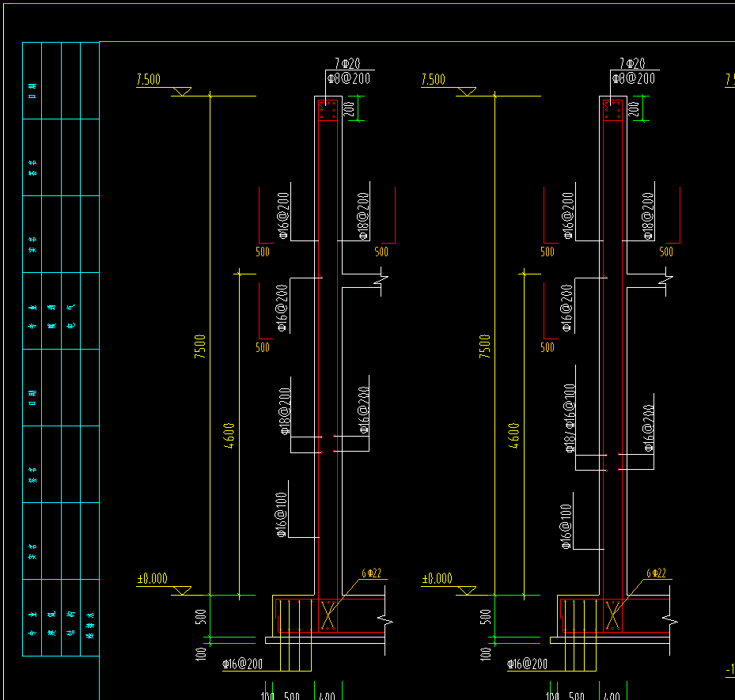Viewport: 735px width, 700px height.
Task: Select the 4600 dimension in left section
Action: (x=229, y=436)
